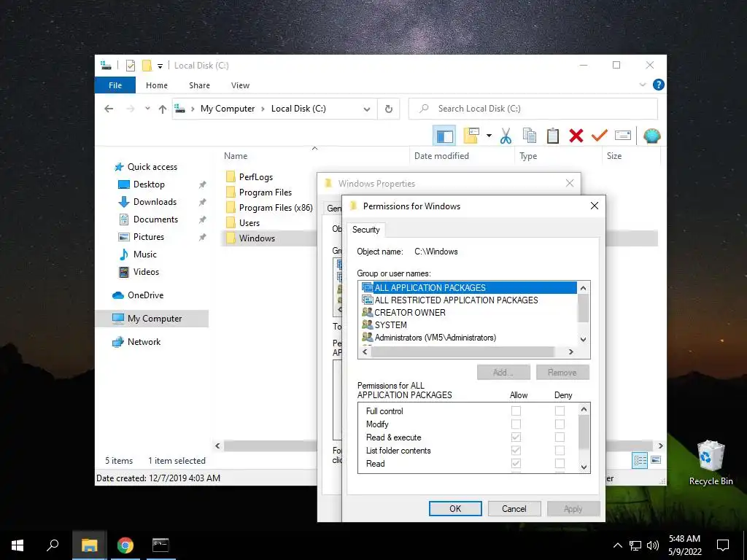
Task: Click the orange checkmark properties icon
Action: (600, 136)
